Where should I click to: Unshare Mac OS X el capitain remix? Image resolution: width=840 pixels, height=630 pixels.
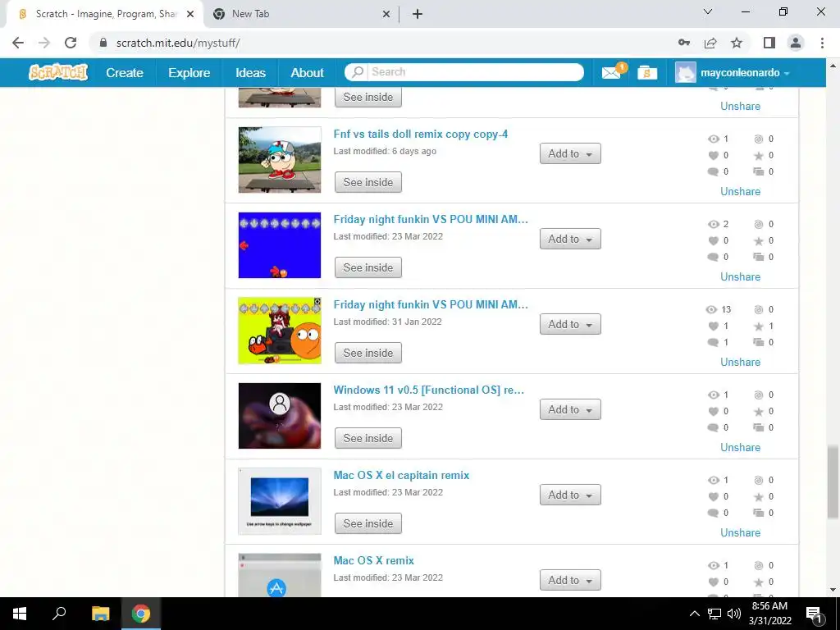tap(741, 532)
